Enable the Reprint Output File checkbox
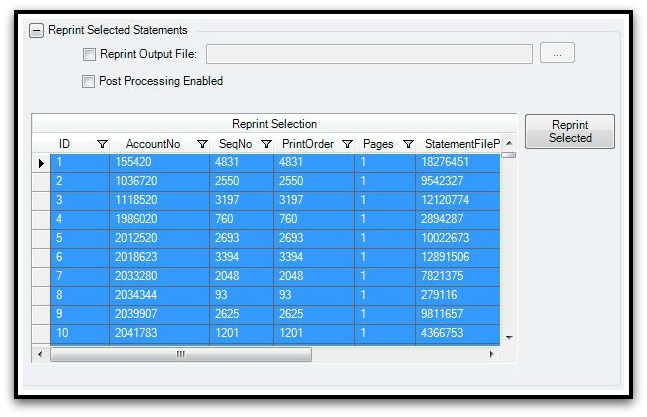The height and width of the screenshot is (417, 647). pos(89,54)
